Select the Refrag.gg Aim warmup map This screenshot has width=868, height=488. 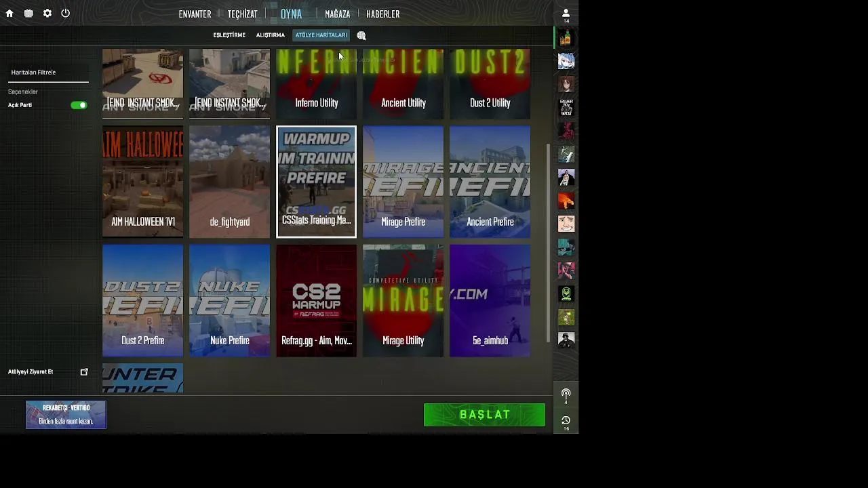316,300
